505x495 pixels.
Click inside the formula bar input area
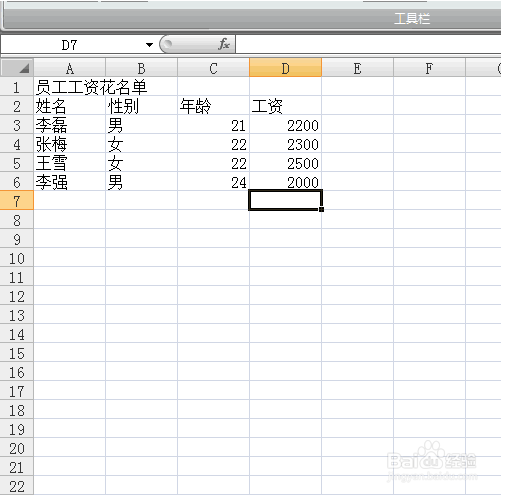pos(368,44)
